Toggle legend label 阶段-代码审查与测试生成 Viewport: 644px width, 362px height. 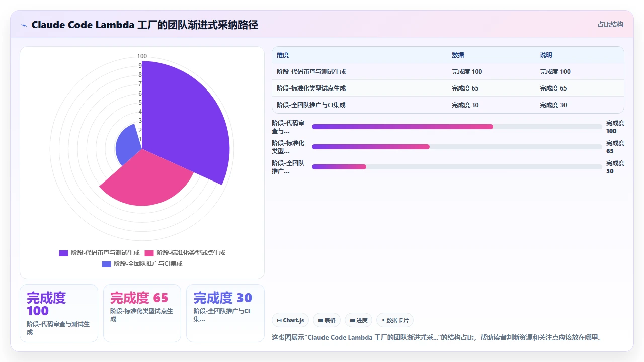(x=105, y=253)
